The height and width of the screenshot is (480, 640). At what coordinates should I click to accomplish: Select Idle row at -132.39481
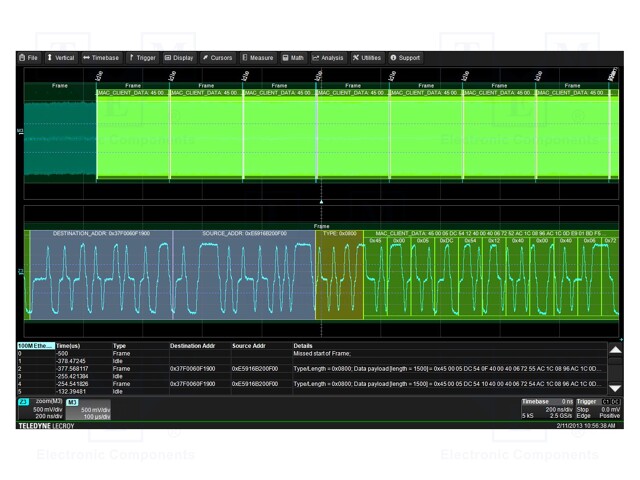[312, 391]
